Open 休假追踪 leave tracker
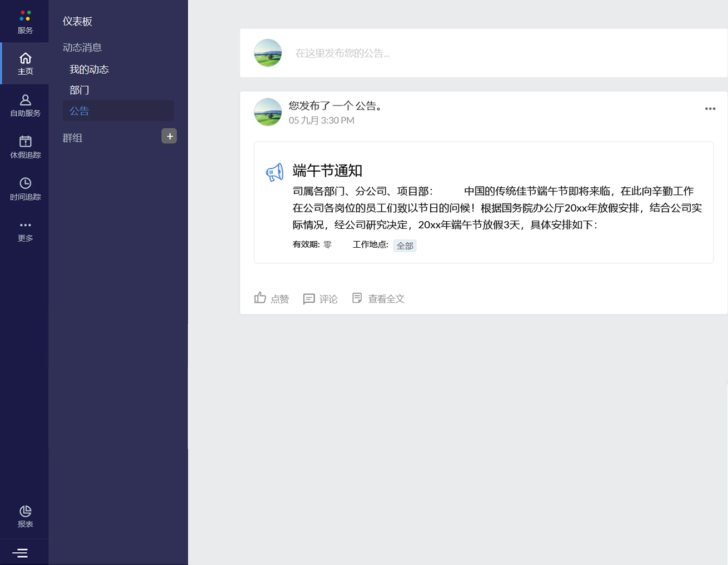 pyautogui.click(x=25, y=147)
